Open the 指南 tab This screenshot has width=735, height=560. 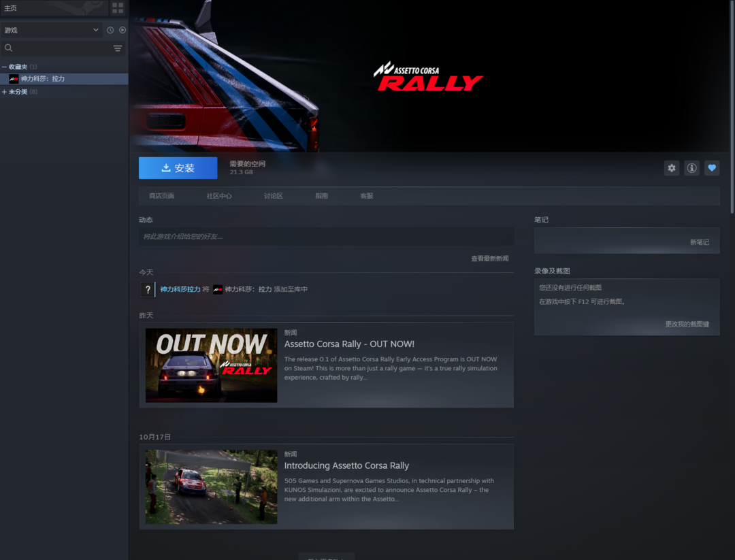(321, 196)
